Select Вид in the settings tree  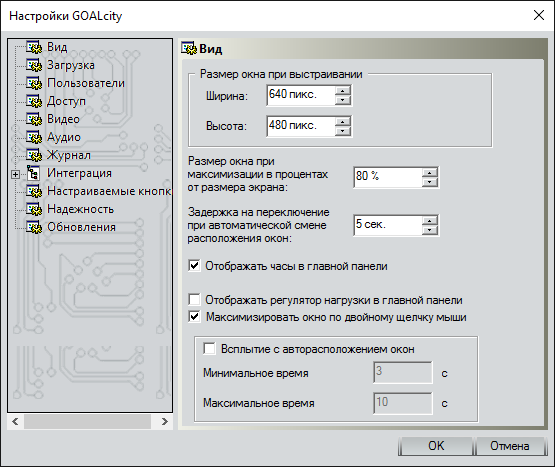(x=57, y=47)
